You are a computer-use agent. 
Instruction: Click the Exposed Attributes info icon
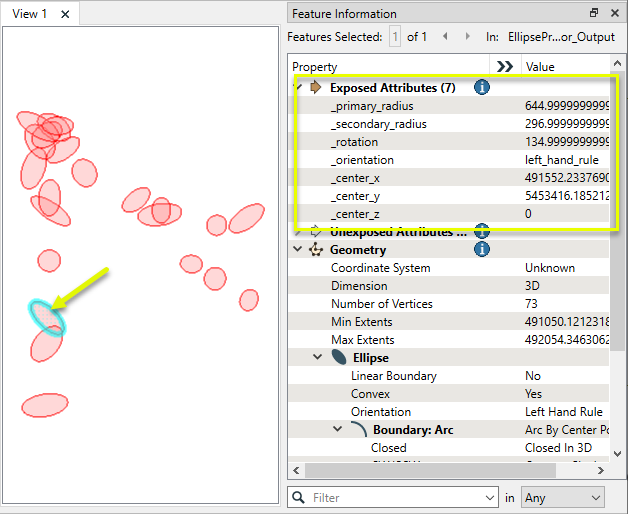[x=481, y=88]
